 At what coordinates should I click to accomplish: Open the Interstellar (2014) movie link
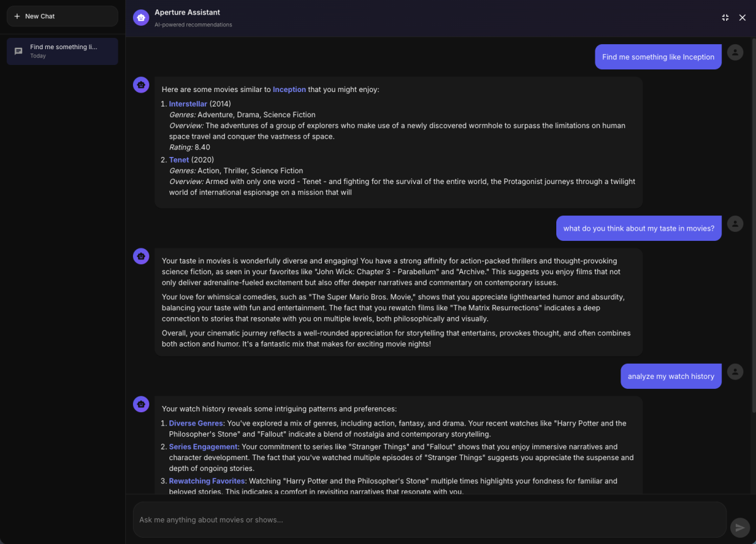click(188, 103)
